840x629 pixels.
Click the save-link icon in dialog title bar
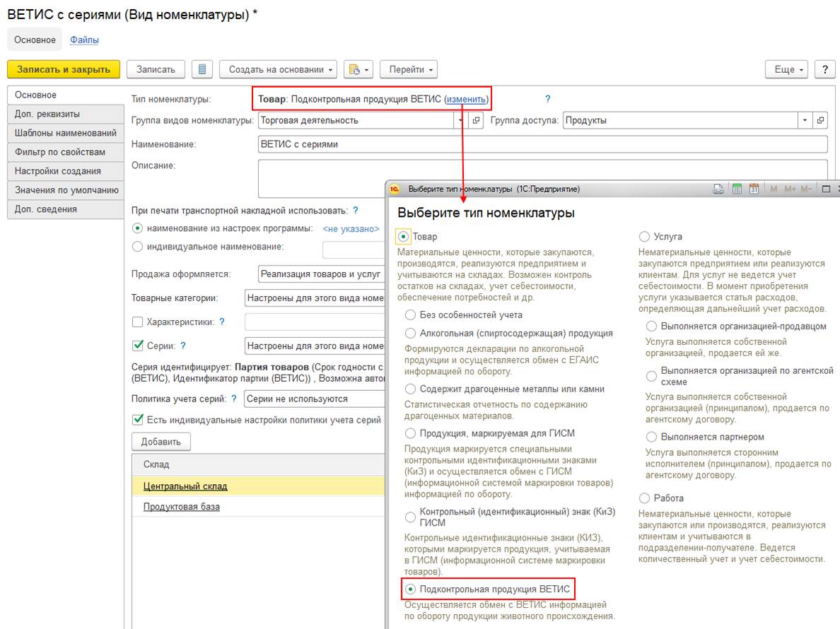coord(718,189)
